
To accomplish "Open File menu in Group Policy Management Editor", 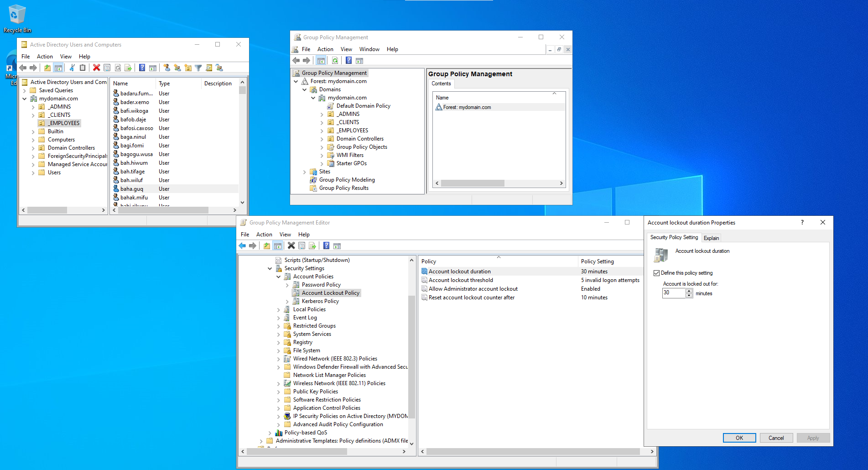I will [245, 235].
